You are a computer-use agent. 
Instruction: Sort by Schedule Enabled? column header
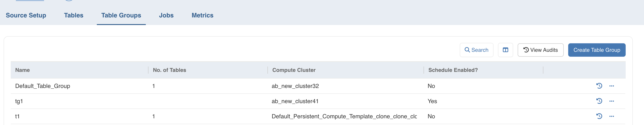(x=453, y=70)
